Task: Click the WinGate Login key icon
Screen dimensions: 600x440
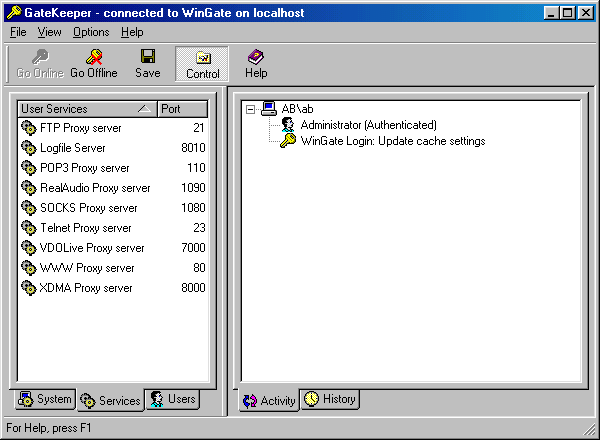Action: tap(288, 141)
